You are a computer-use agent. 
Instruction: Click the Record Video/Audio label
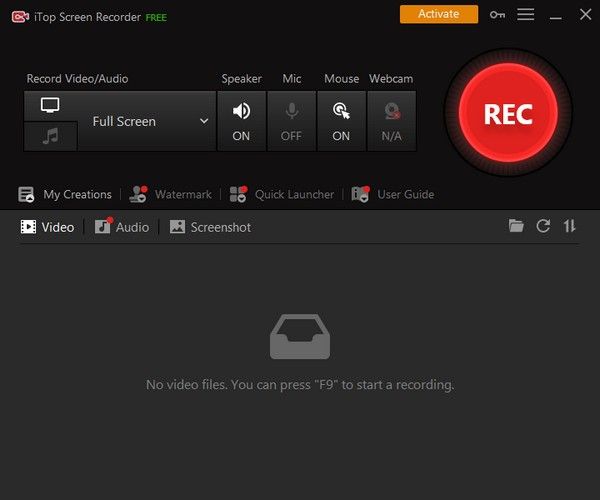pyautogui.click(x=77, y=79)
